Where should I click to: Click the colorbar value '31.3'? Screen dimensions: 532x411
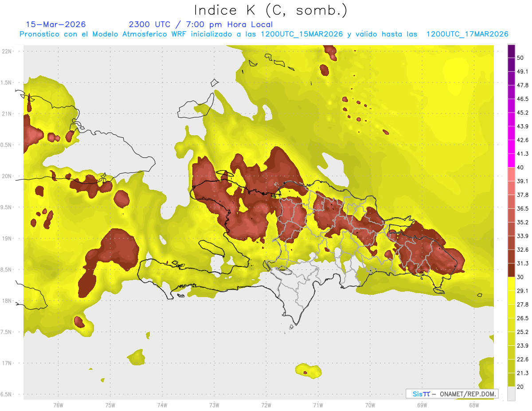point(523,263)
